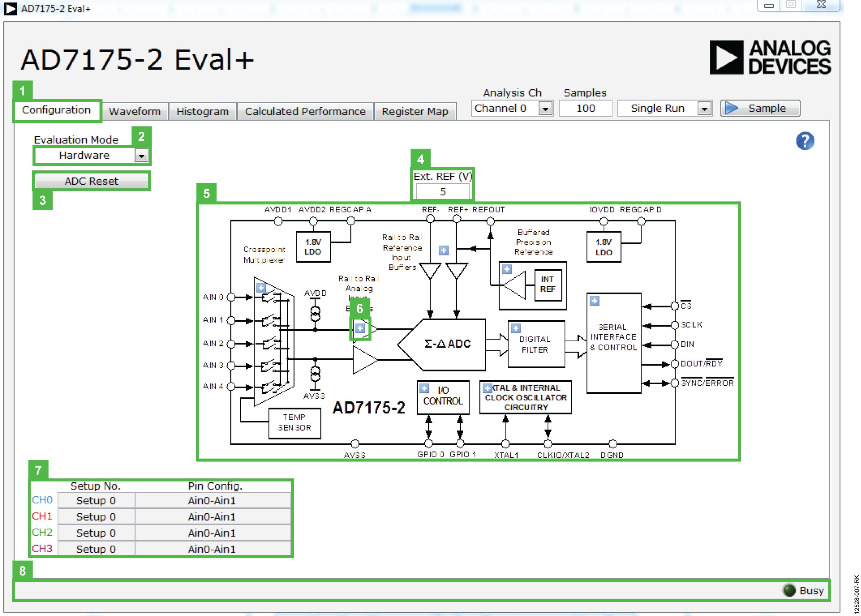Click CH0 Ain0-Ain1 pin config cell
The image size is (861, 616).
(x=213, y=500)
